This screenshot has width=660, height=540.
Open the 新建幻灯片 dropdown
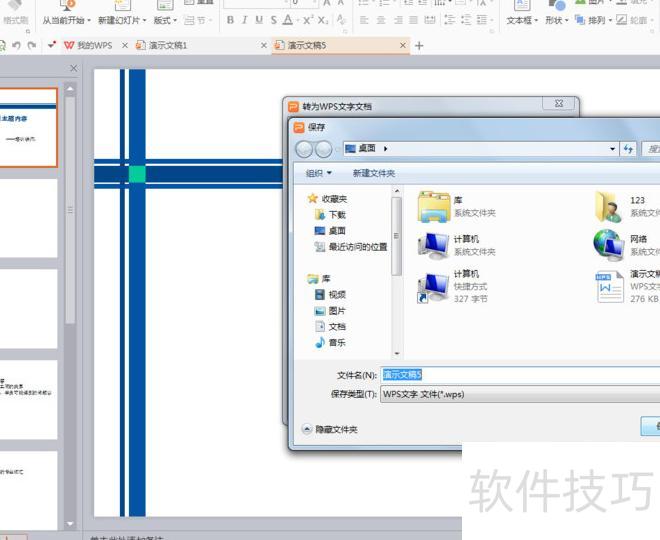coord(122,20)
